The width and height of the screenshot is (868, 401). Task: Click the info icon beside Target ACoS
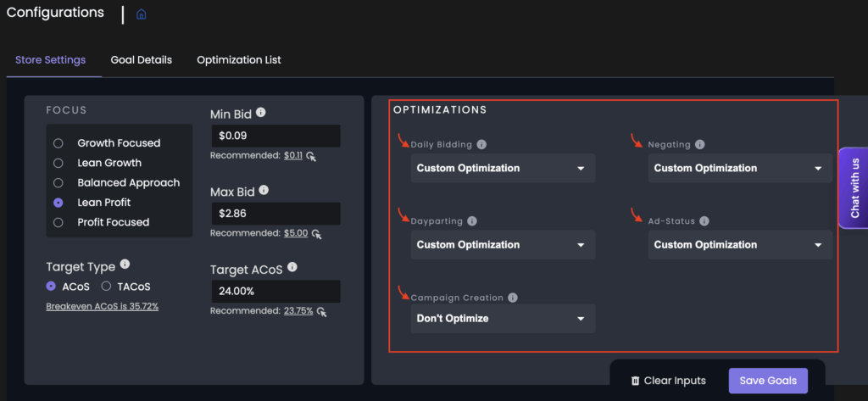(292, 267)
